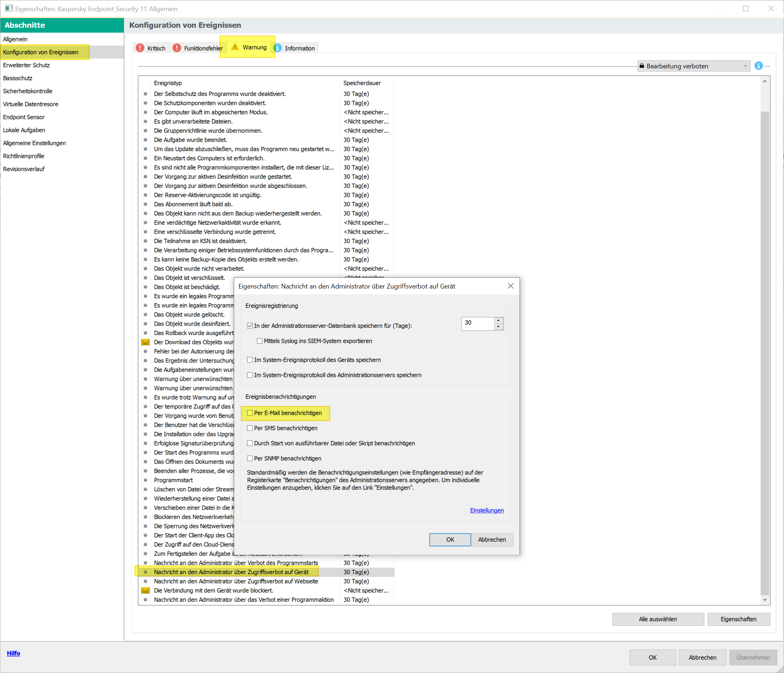Image resolution: width=784 pixels, height=673 pixels.
Task: Open the Einstellungen link in dialog
Action: (x=487, y=510)
